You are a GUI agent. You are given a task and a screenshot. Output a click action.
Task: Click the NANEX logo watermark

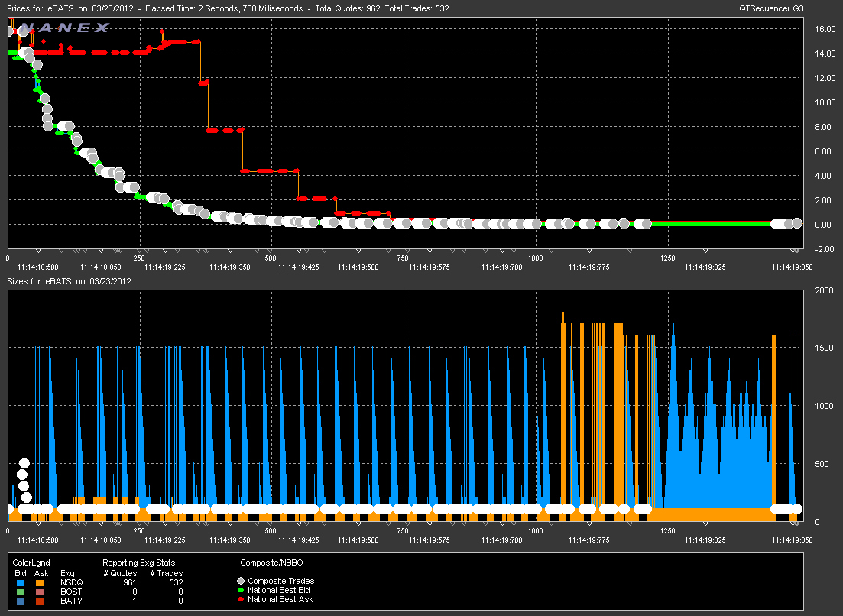pos(64,28)
